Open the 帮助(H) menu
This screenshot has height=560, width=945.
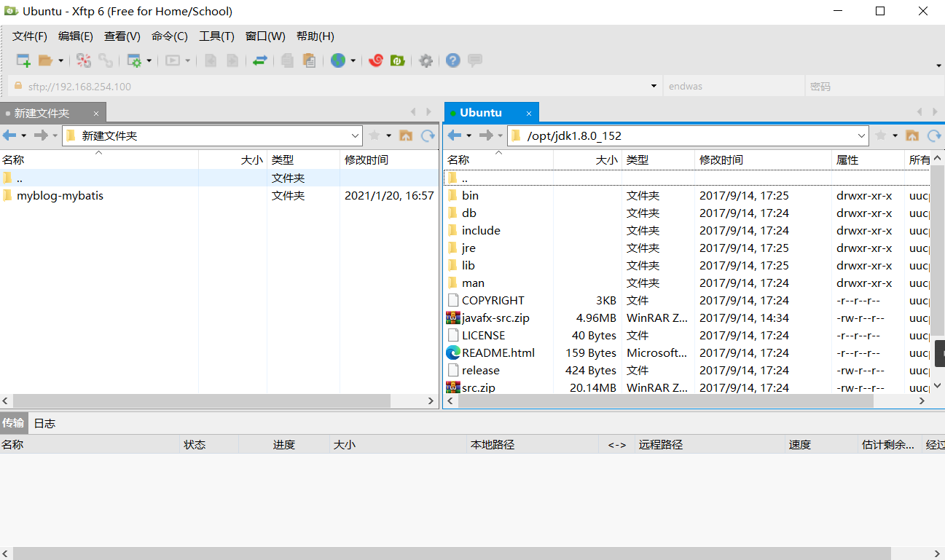(x=315, y=36)
